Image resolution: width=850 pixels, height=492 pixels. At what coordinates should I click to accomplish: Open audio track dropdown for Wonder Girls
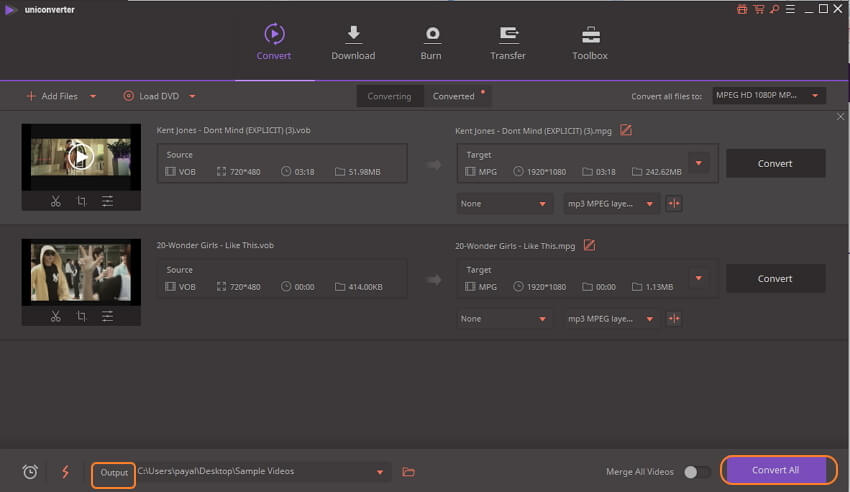[x=611, y=319]
